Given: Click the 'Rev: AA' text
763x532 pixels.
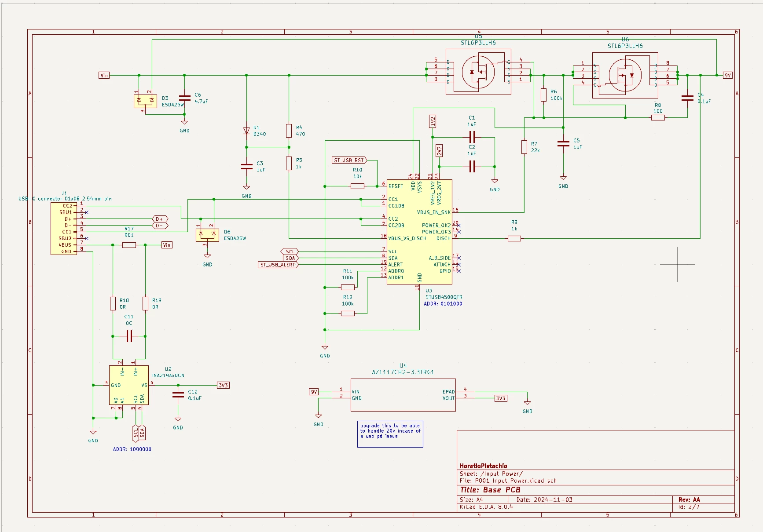Looking at the screenshot, I should tap(689, 499).
